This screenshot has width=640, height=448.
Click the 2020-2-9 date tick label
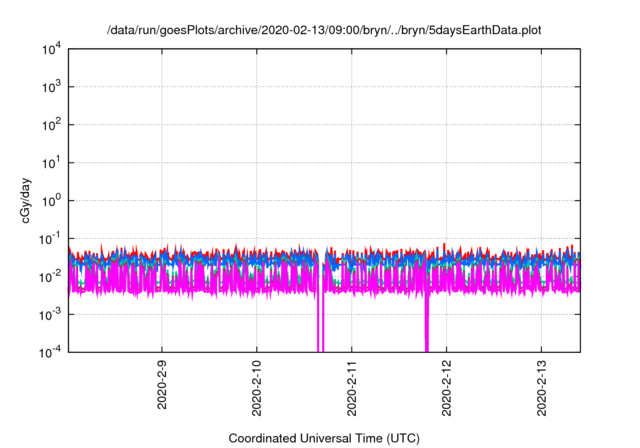click(162, 384)
